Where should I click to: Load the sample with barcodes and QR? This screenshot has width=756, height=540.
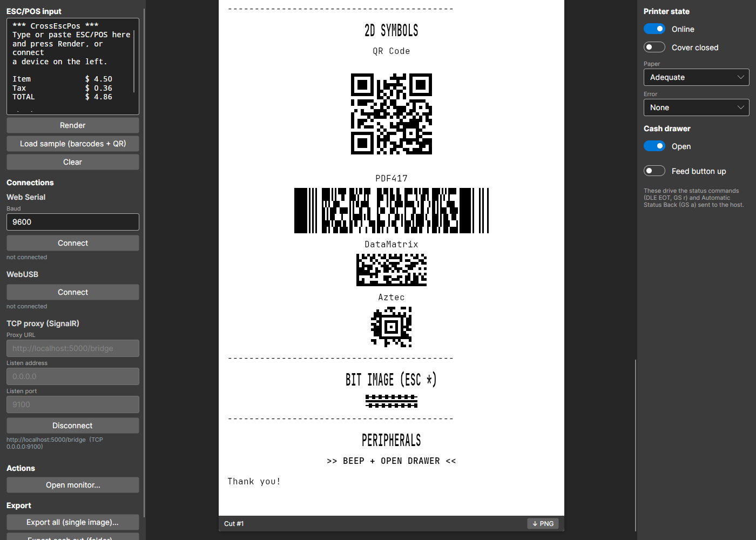click(x=73, y=144)
